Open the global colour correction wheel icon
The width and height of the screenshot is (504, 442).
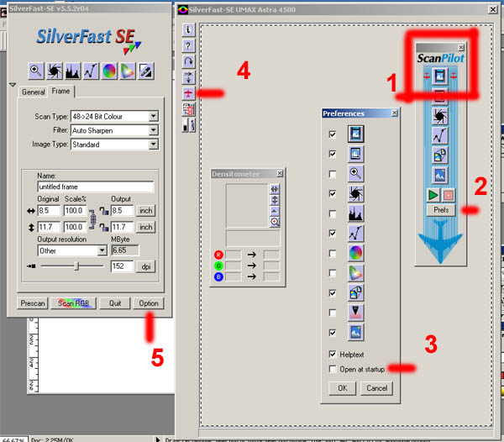pos(109,71)
